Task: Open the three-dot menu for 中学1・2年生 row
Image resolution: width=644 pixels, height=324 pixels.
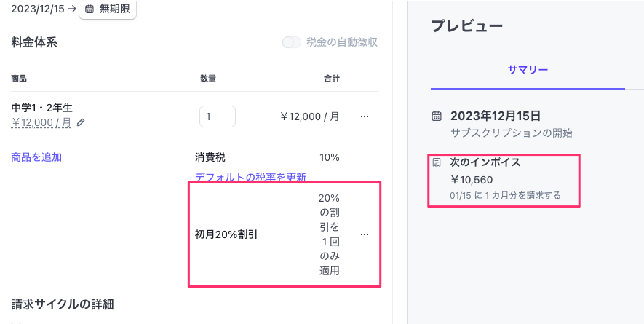Action: pyautogui.click(x=365, y=116)
